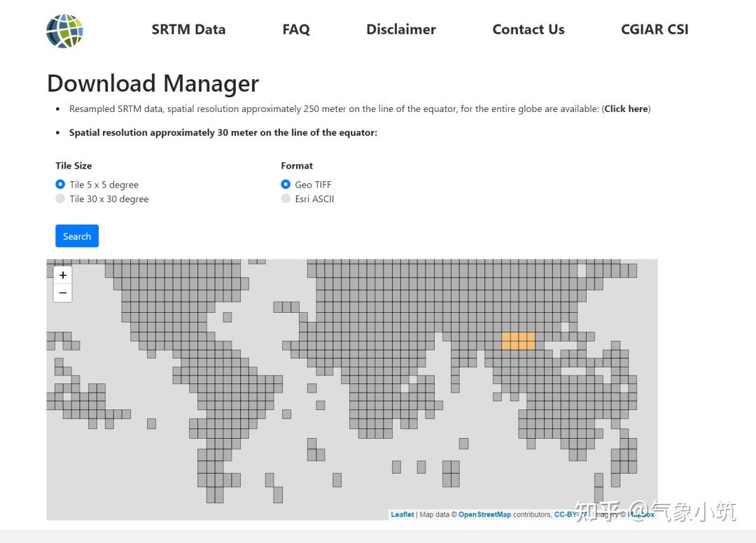Viewport: 756px width, 543px height.
Task: Open the SRTM Data menu
Action: pyautogui.click(x=188, y=29)
